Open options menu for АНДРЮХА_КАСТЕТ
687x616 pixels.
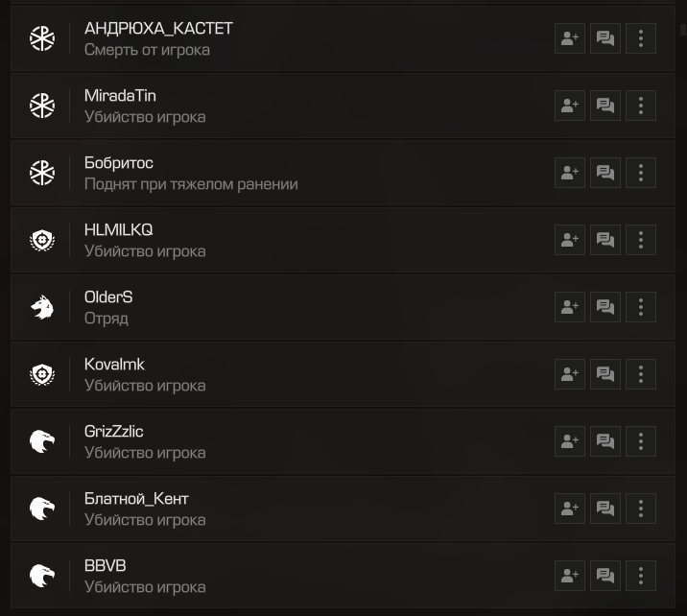[641, 38]
